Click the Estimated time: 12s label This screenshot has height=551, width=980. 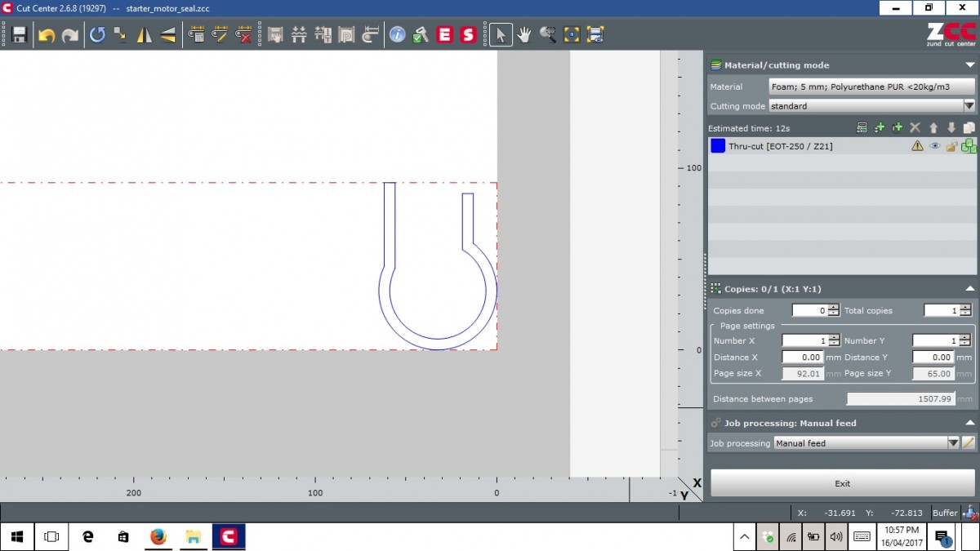(749, 128)
